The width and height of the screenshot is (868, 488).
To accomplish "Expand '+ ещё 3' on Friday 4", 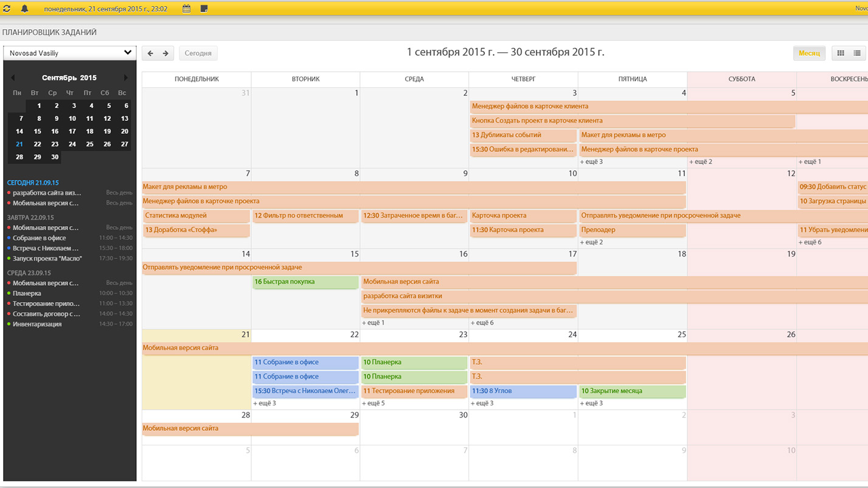I will click(x=591, y=162).
